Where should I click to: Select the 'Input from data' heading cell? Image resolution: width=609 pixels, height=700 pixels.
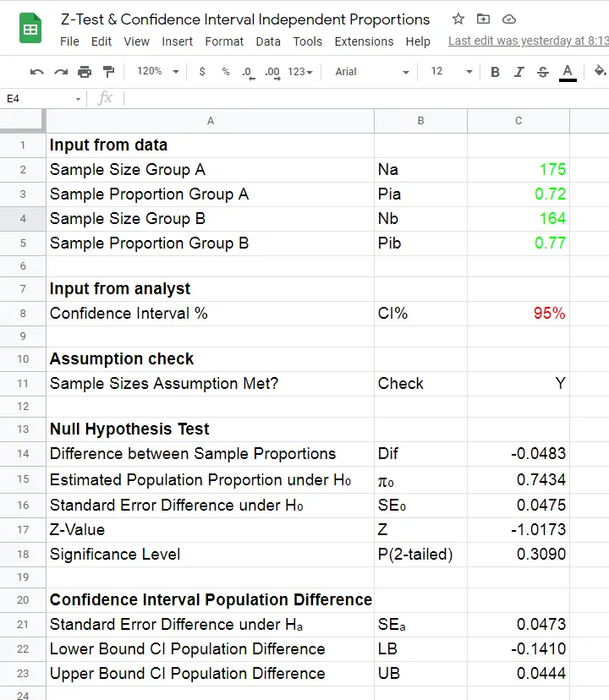211,145
